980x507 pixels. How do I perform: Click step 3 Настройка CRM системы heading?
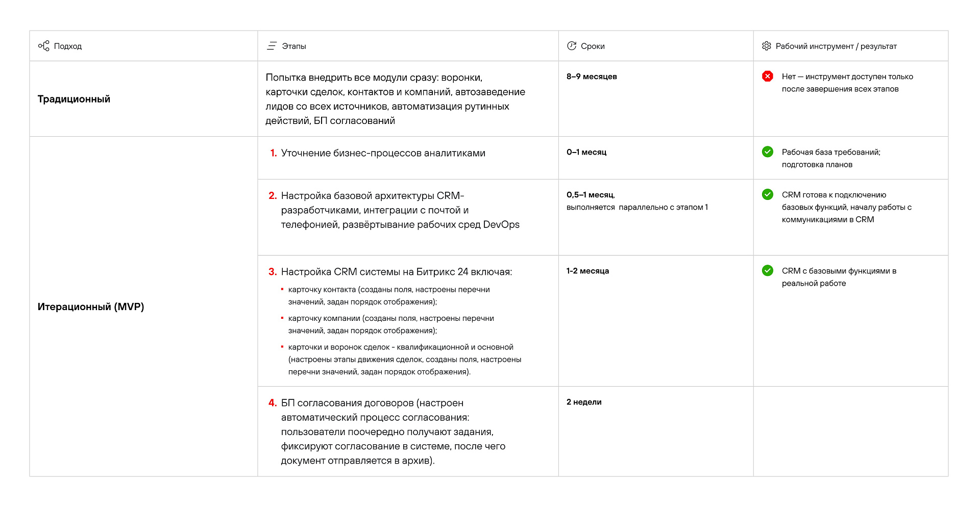[x=396, y=272]
